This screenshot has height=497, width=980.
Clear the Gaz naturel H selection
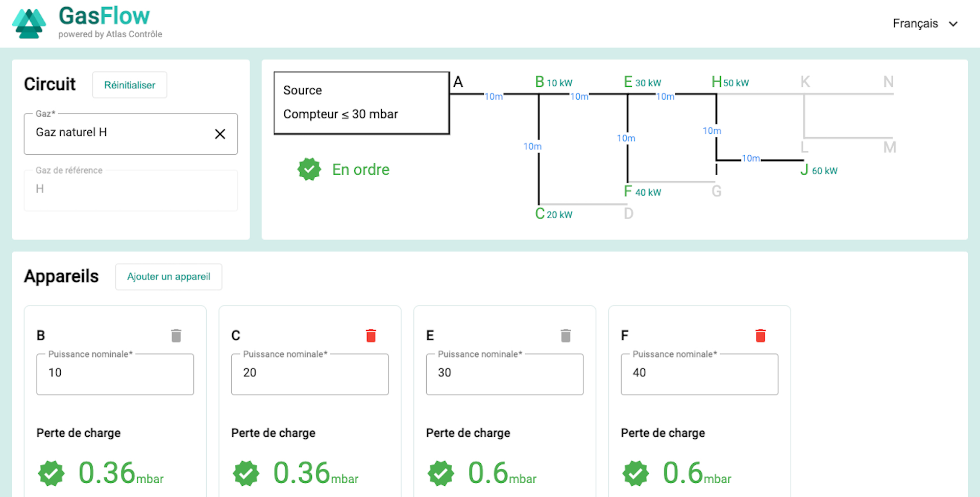click(x=220, y=134)
